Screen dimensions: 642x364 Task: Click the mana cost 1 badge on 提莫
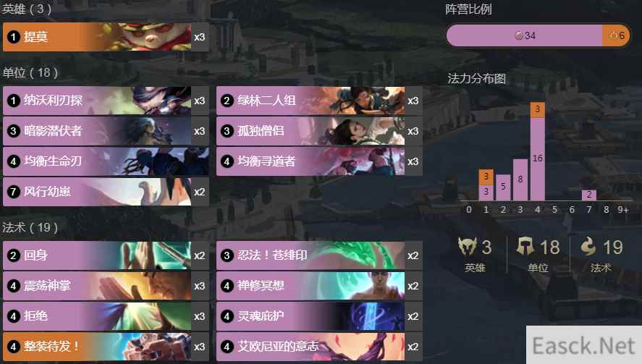pyautogui.click(x=13, y=37)
